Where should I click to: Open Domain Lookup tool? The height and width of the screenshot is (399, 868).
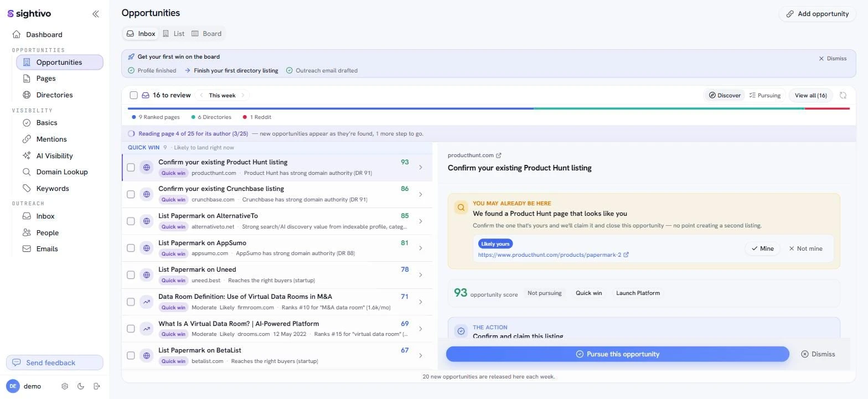click(x=62, y=172)
